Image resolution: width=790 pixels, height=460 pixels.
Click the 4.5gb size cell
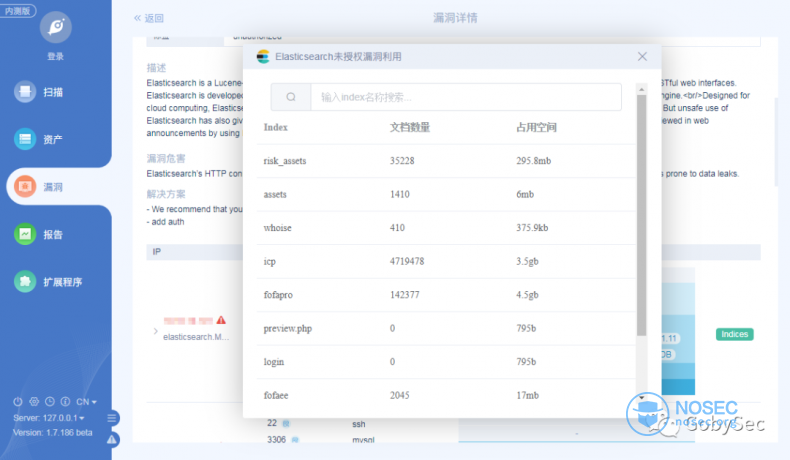pyautogui.click(x=528, y=295)
